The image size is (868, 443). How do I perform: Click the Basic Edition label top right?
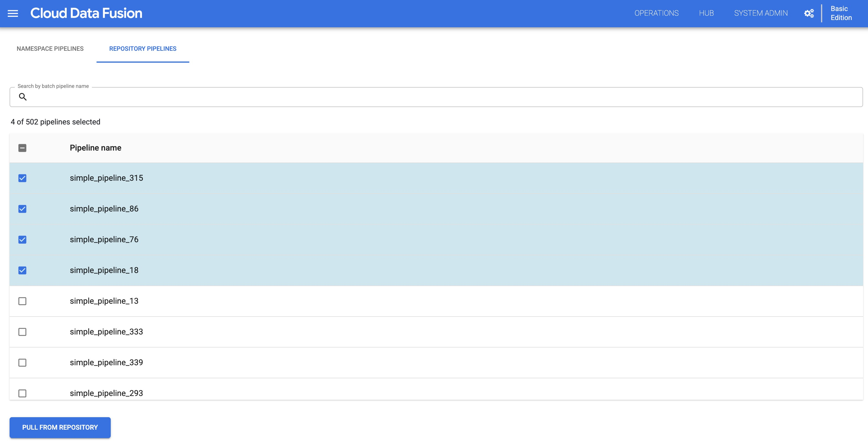pyautogui.click(x=841, y=13)
